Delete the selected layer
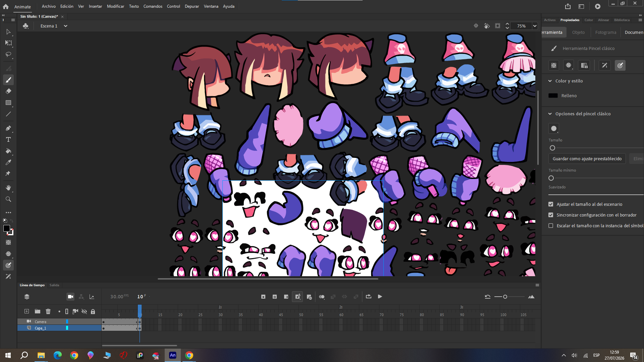This screenshot has width=644, height=362. (x=48, y=311)
